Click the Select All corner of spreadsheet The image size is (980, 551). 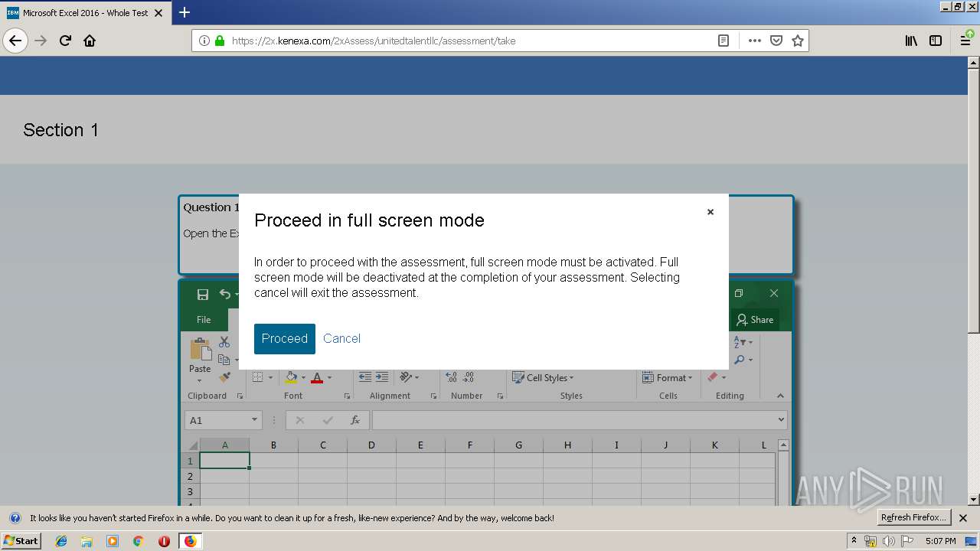click(x=191, y=445)
